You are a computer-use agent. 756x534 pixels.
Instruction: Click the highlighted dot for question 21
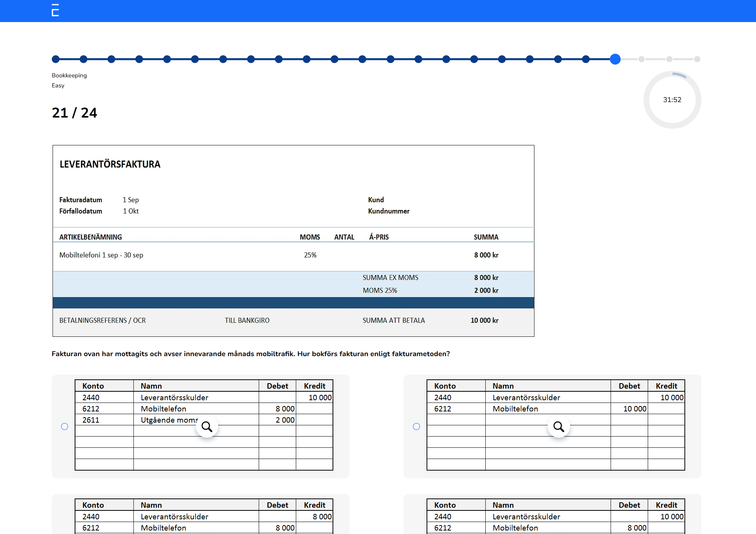click(616, 59)
